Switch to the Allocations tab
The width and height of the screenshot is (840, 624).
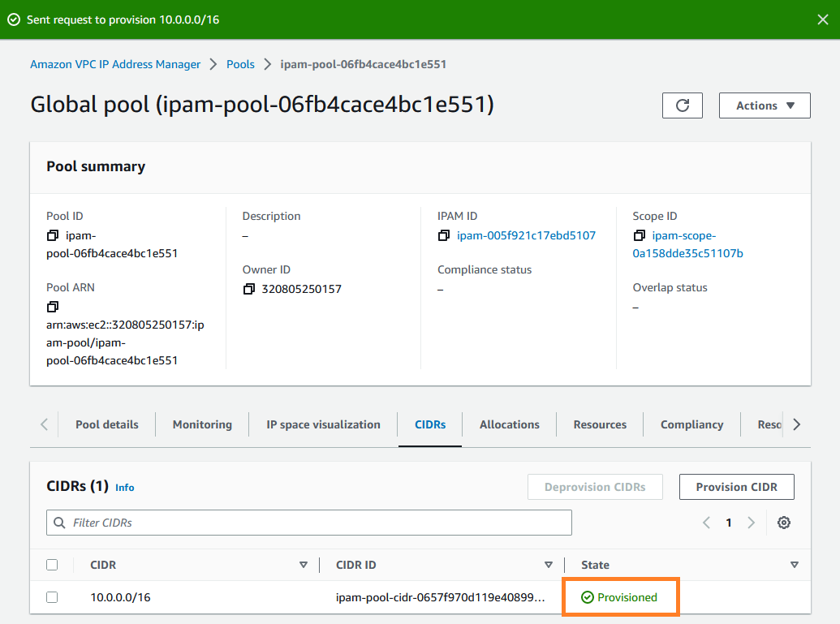coord(509,424)
